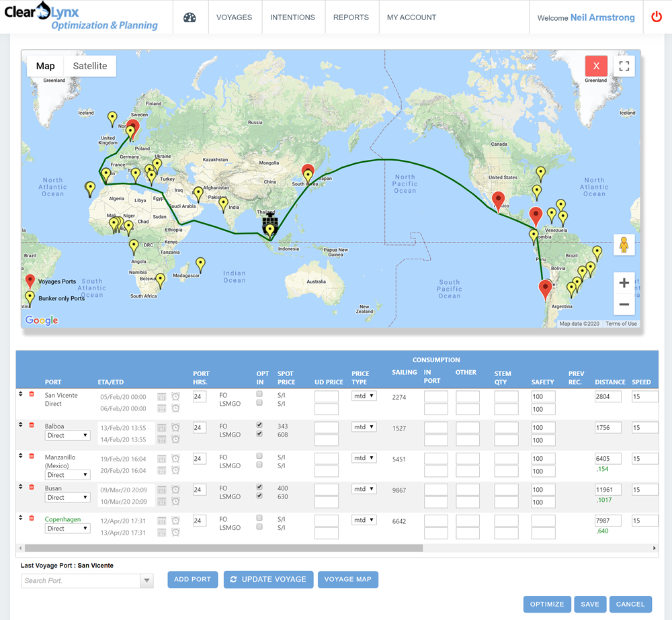This screenshot has height=620, width=672.
Task: Zoom out on the map
Action: 624,305
